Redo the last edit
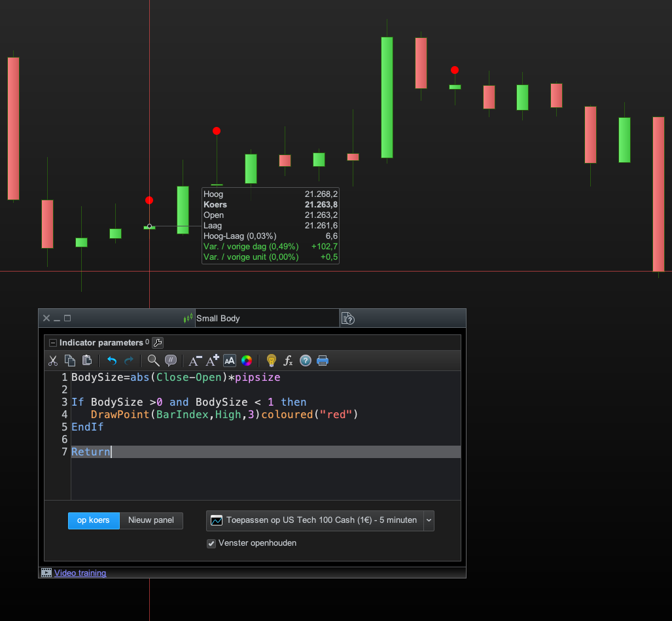The image size is (672, 621). coord(128,361)
